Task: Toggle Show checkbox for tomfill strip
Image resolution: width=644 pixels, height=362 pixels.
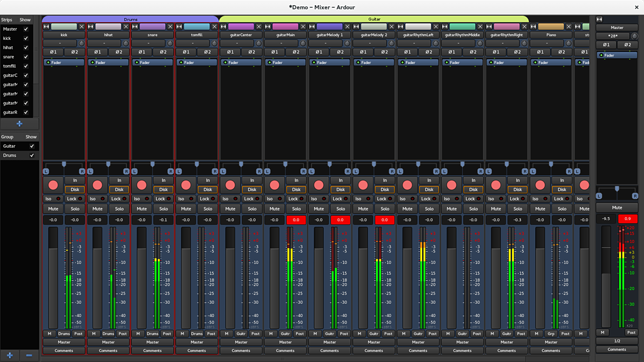Action: [x=26, y=66]
